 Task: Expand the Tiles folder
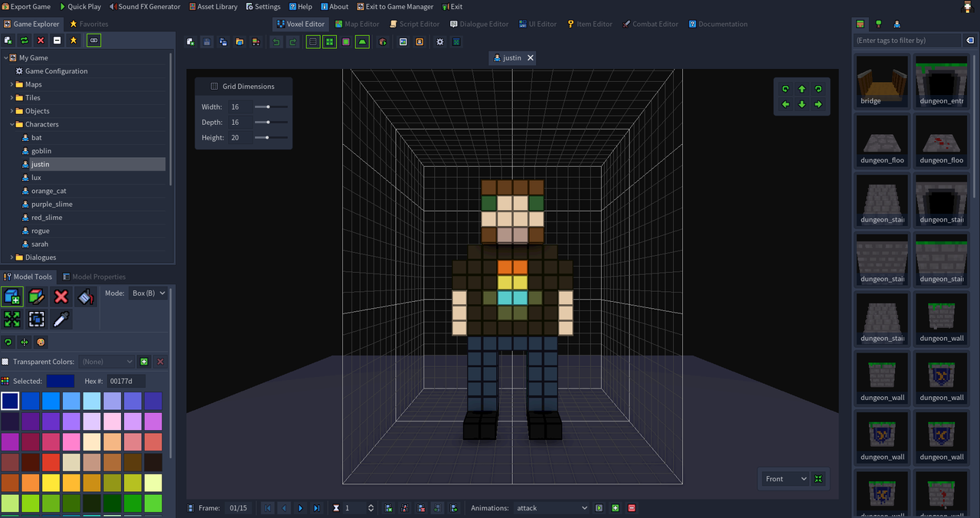pos(12,98)
